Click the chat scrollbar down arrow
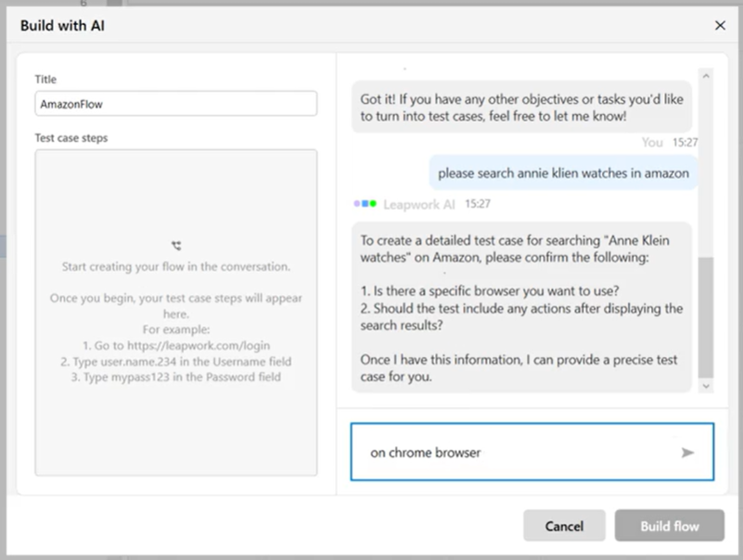This screenshot has width=743, height=560. [706, 385]
